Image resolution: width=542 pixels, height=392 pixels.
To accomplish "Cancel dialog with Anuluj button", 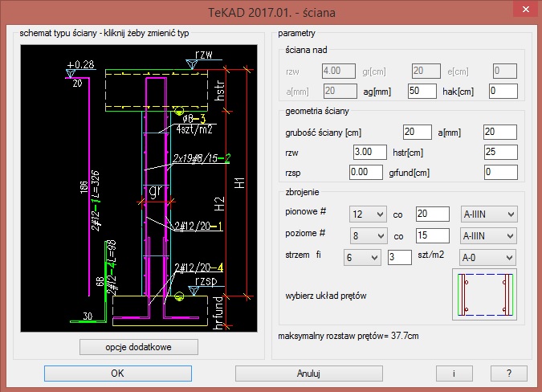I will (309, 374).
